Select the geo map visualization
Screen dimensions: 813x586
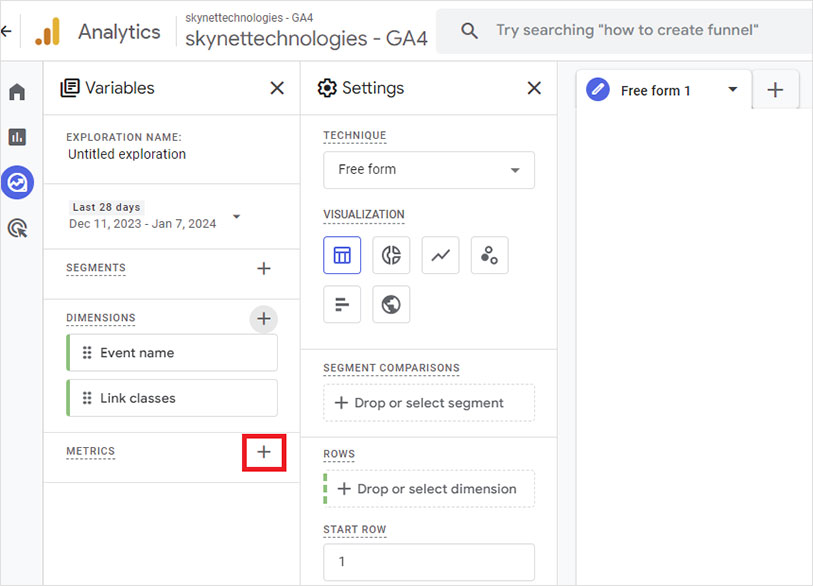tap(391, 304)
